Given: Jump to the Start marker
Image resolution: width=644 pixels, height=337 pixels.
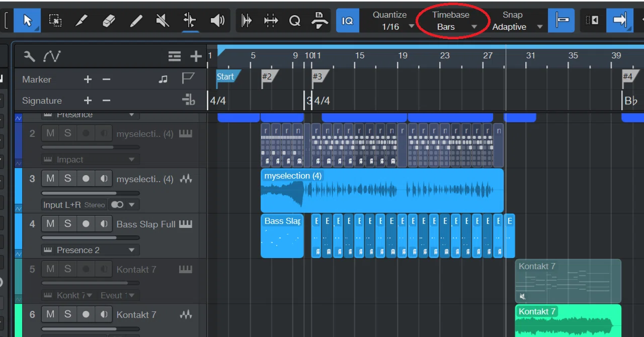Looking at the screenshot, I should tap(227, 77).
